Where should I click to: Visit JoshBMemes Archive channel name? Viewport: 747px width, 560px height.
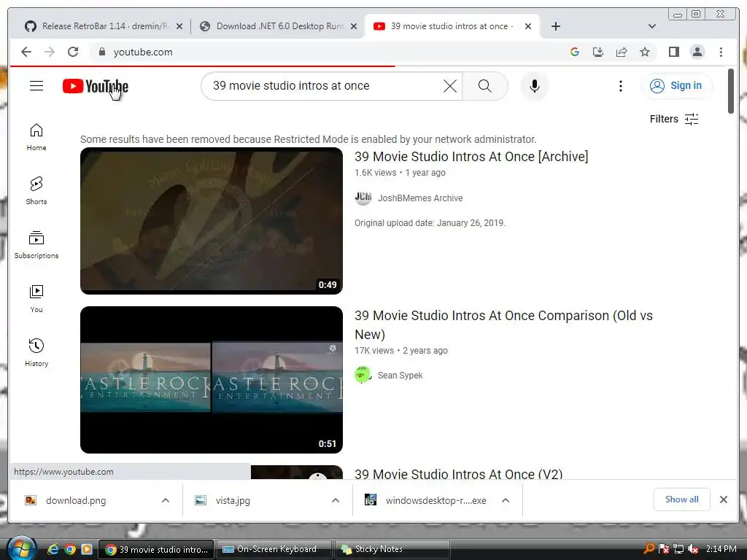tap(420, 198)
